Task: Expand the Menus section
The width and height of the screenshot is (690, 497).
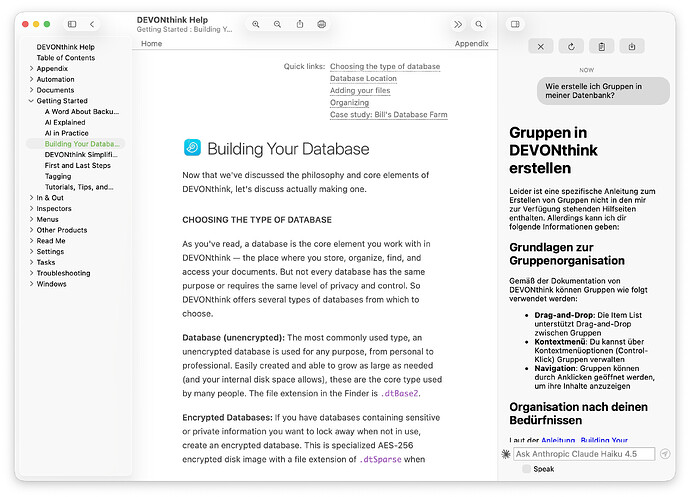Action: (31, 219)
